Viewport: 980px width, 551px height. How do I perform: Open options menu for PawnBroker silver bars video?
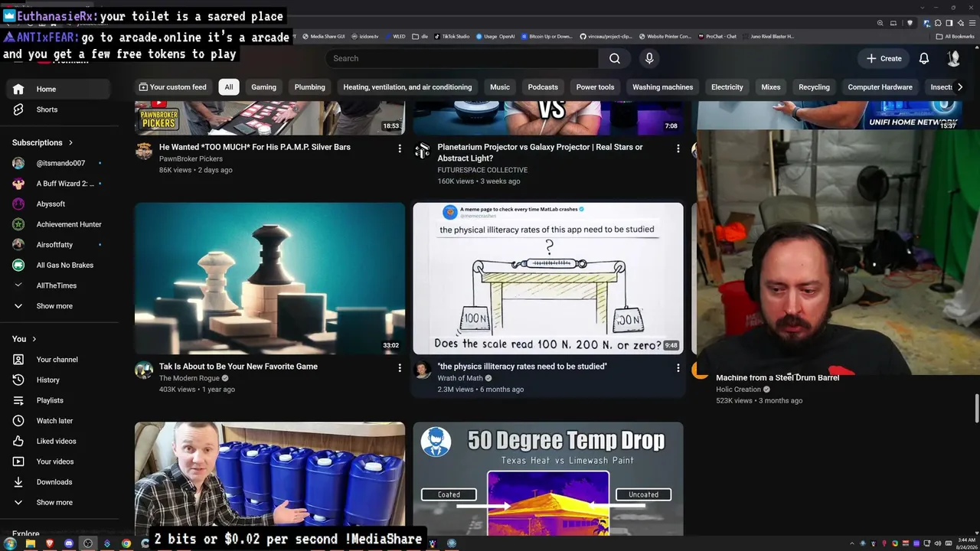pos(399,148)
